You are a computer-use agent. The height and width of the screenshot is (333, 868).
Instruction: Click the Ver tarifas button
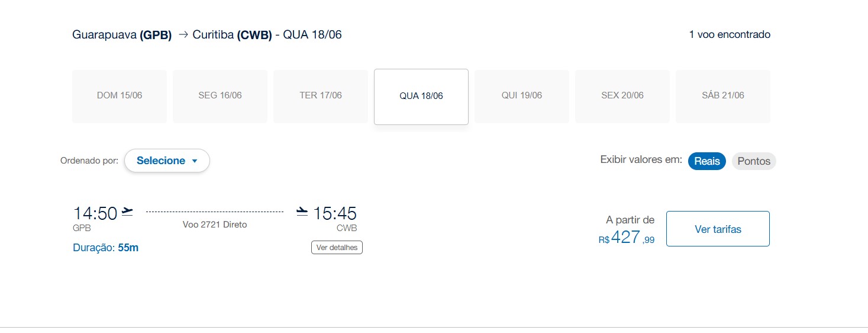(x=718, y=229)
